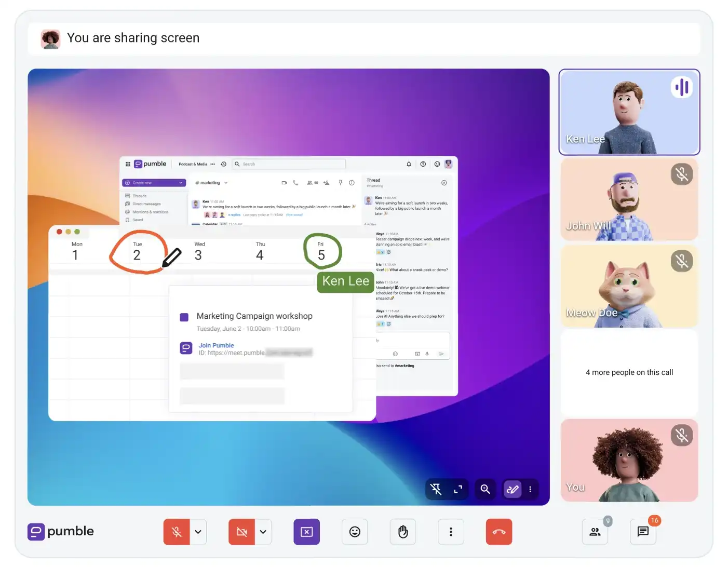Toggle microphone mute in the call bar

tap(177, 532)
